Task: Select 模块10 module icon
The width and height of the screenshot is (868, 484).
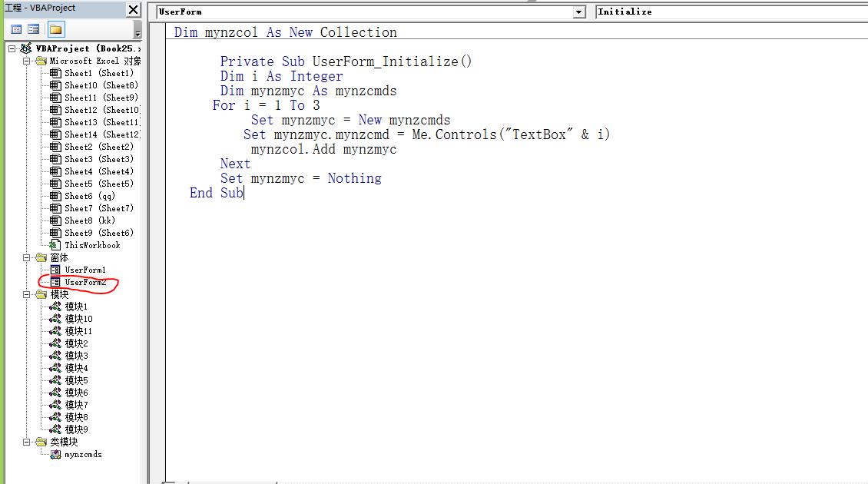Action: tap(55, 318)
